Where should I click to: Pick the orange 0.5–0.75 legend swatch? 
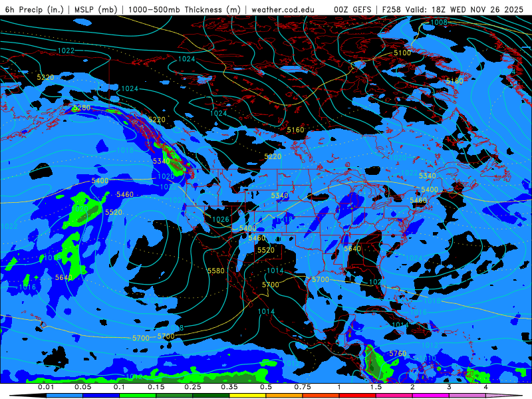(x=285, y=396)
